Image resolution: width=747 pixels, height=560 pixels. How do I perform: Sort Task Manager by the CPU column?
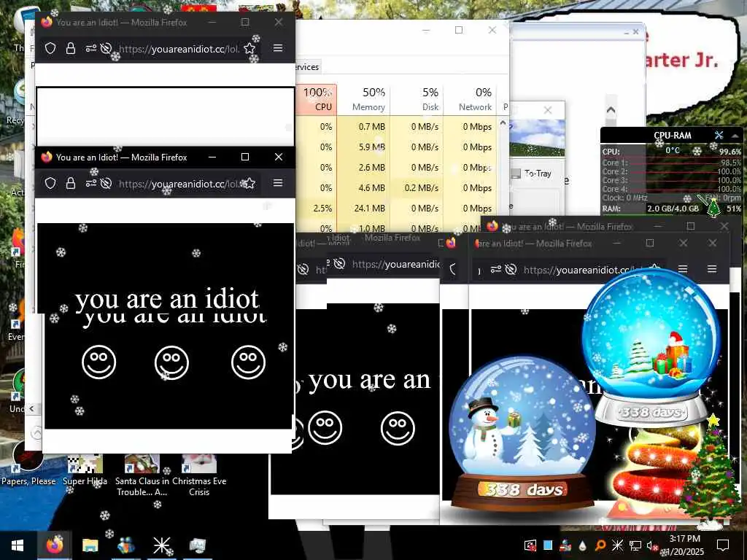pos(317,99)
